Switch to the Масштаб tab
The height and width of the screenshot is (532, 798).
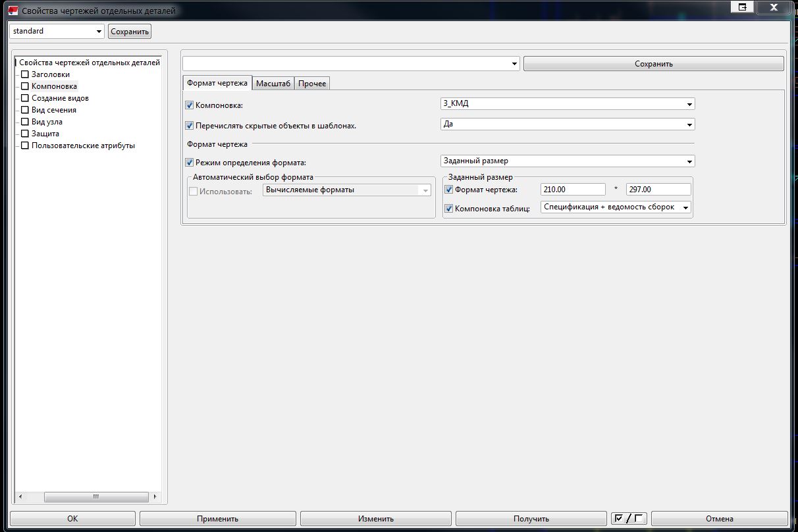[273, 84]
